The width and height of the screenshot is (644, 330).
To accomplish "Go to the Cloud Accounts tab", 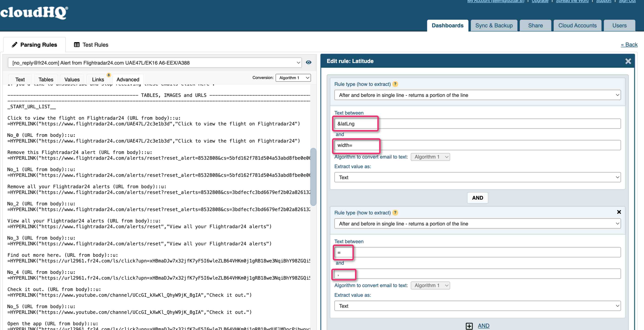I will click(577, 26).
